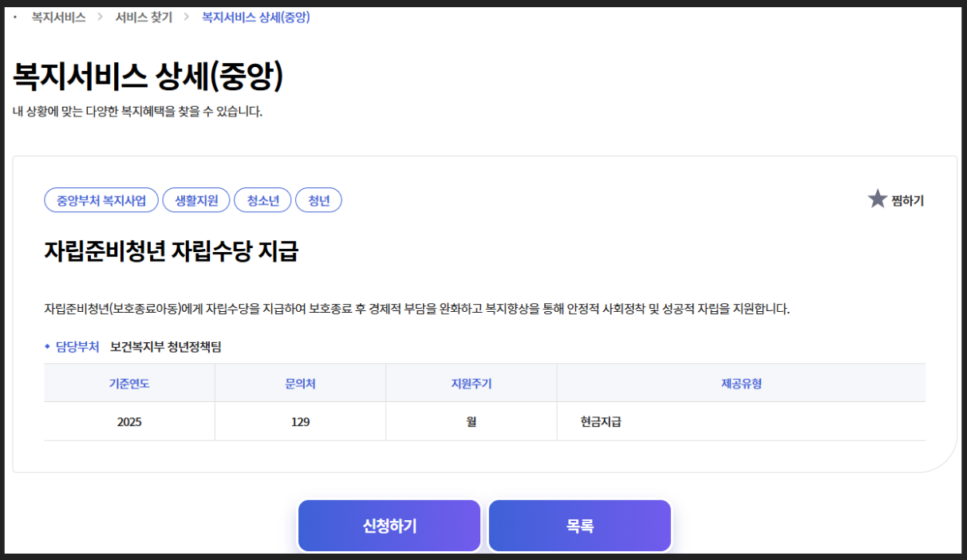
Task: Select the 청소년 tag chip
Action: pyautogui.click(x=262, y=200)
